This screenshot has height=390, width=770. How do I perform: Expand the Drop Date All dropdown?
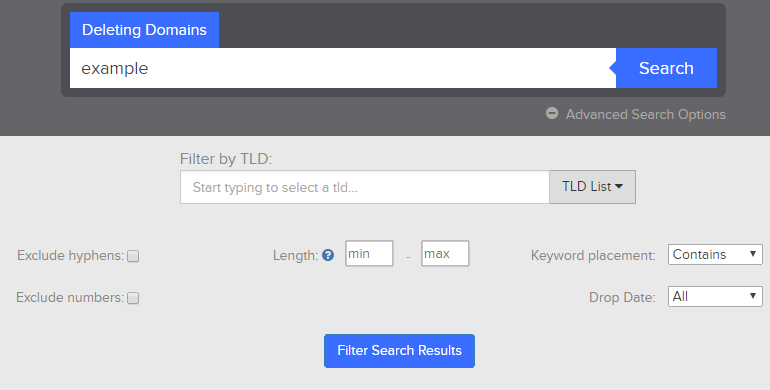pyautogui.click(x=715, y=297)
